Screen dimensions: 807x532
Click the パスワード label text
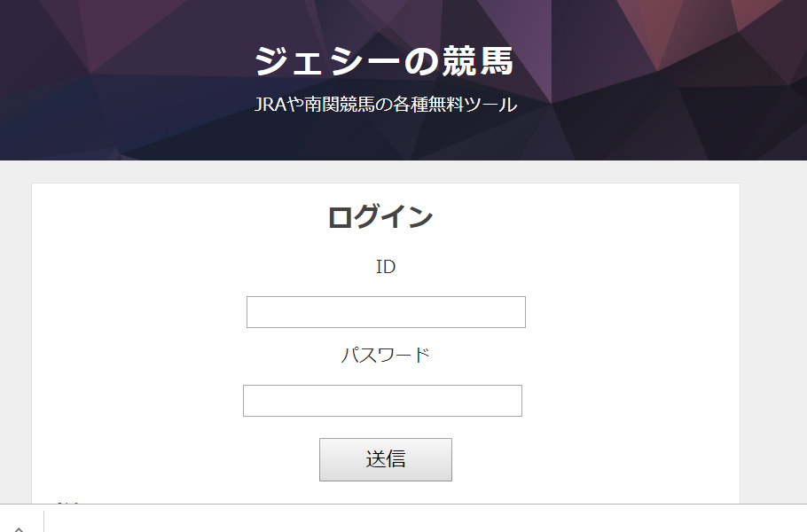click(x=386, y=355)
